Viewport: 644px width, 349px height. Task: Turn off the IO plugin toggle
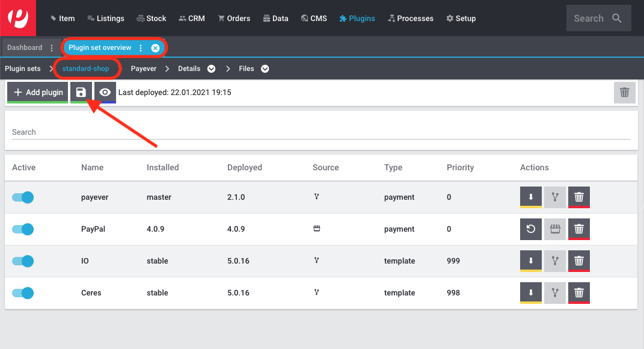[x=23, y=261]
